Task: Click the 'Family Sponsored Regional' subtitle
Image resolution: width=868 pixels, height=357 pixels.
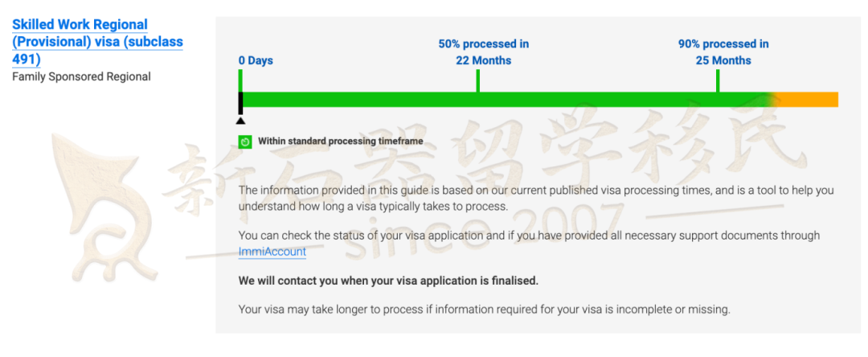Action: pos(81,77)
